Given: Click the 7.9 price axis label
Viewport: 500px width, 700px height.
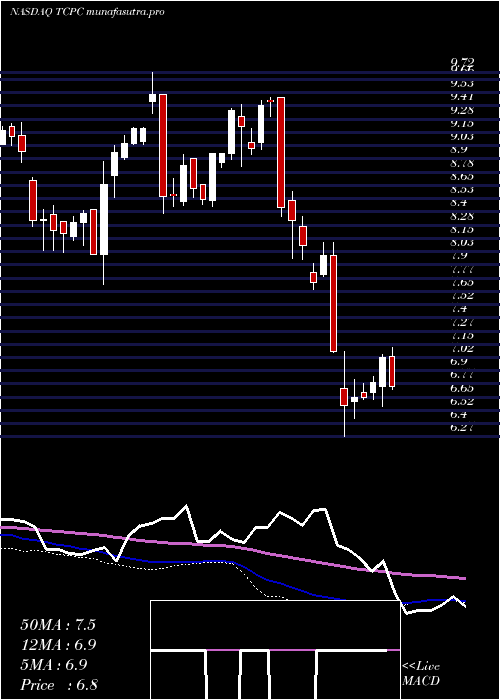Looking at the screenshot, I should tap(459, 256).
